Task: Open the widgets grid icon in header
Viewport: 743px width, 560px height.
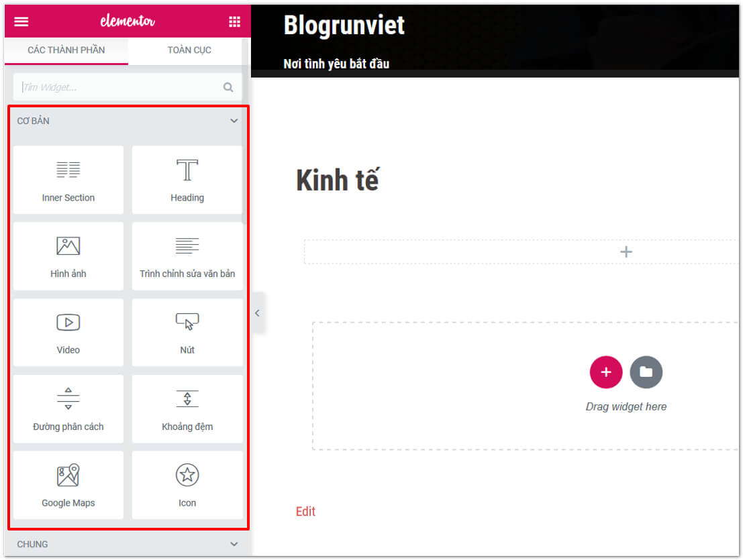Action: click(x=234, y=21)
